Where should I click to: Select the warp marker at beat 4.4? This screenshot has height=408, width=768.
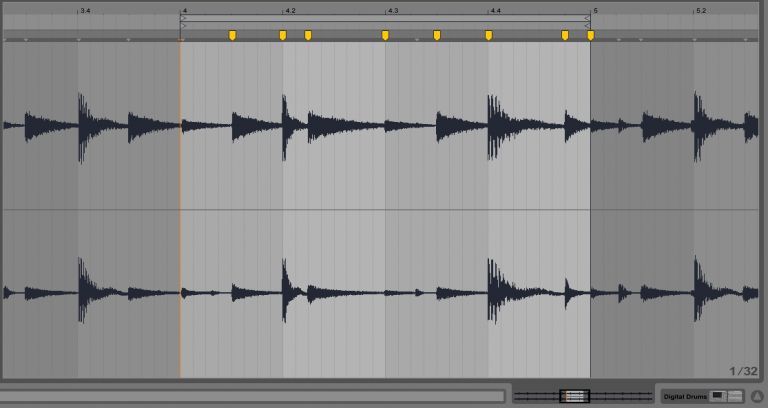(488, 35)
